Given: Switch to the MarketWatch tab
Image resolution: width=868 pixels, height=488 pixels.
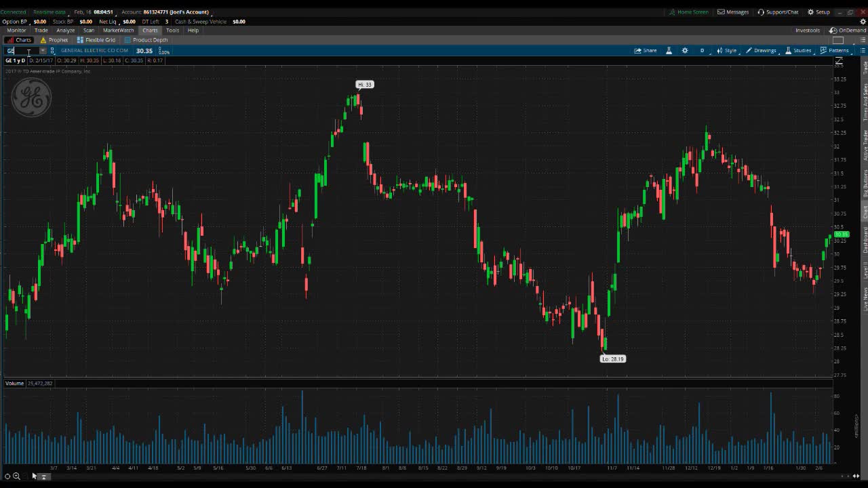Looking at the screenshot, I should (x=118, y=30).
